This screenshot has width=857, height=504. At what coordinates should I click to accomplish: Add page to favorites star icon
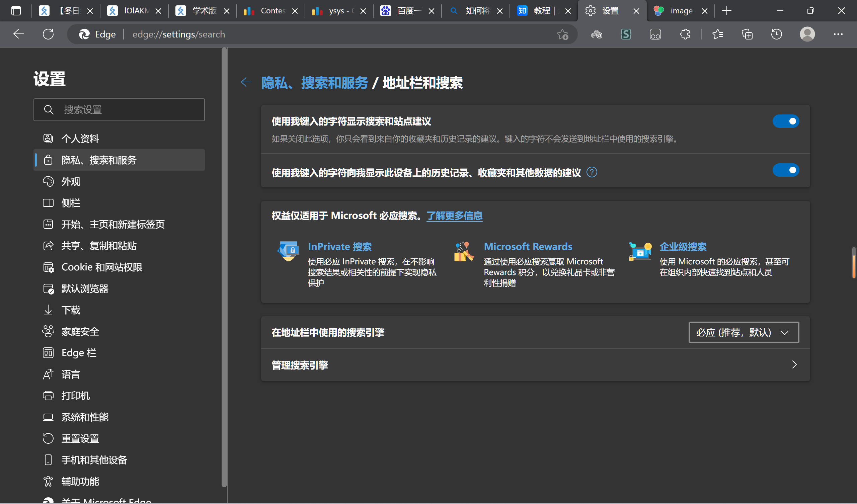(x=562, y=34)
